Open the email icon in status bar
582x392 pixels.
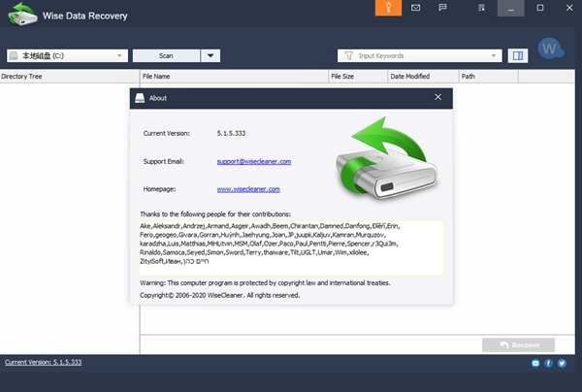point(535,363)
